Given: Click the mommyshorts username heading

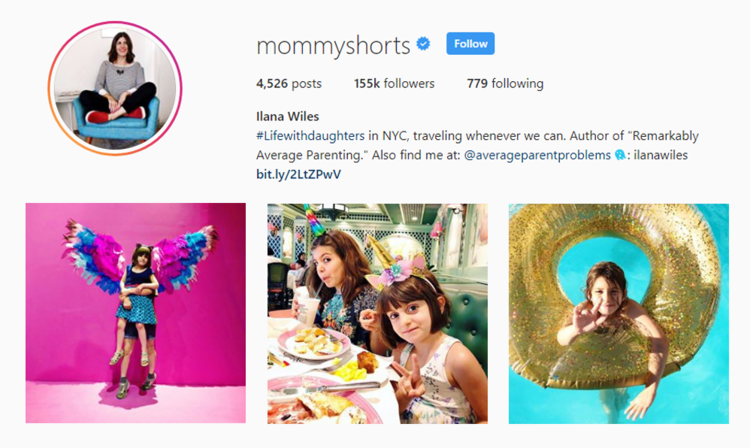Looking at the screenshot, I should (333, 46).
